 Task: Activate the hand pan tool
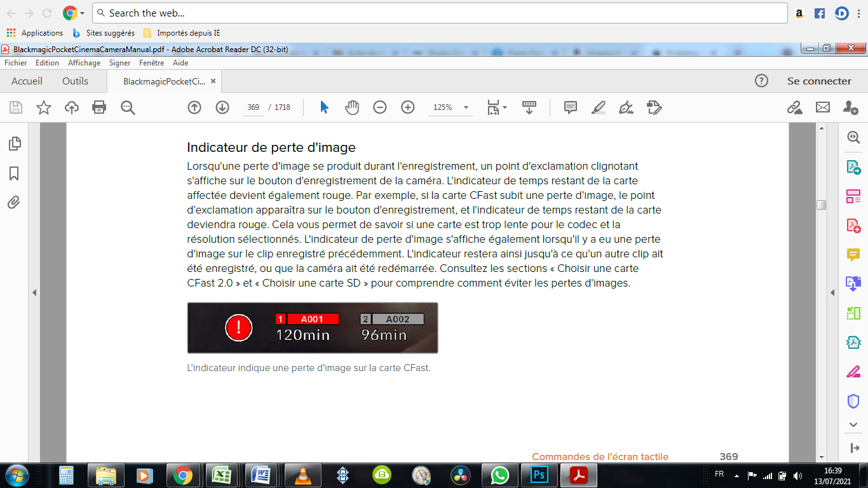352,107
